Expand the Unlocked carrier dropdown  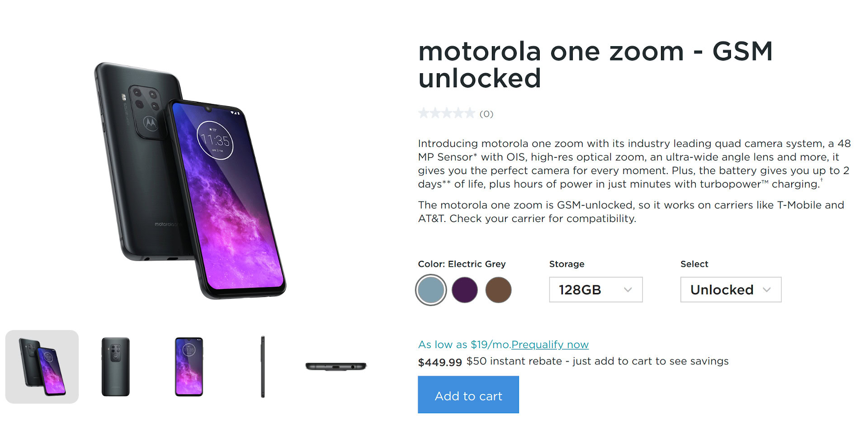tap(731, 290)
